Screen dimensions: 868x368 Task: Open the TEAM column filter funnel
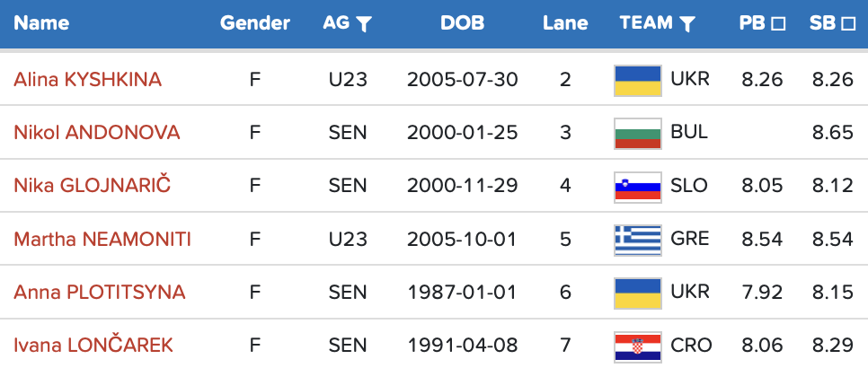(687, 24)
